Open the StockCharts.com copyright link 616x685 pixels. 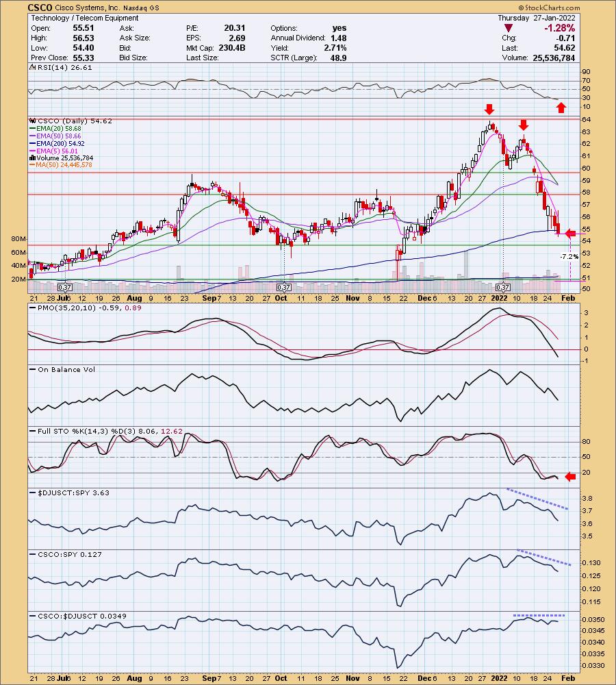pos(549,8)
